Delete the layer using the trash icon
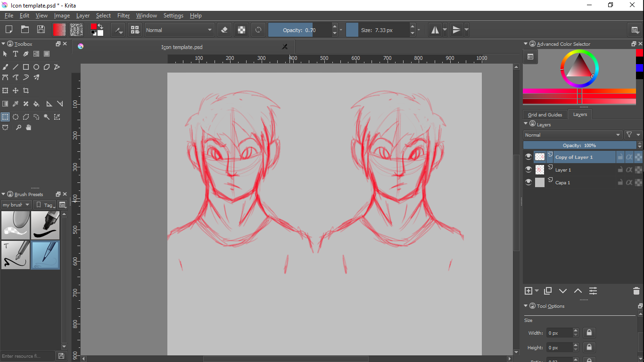 click(636, 291)
